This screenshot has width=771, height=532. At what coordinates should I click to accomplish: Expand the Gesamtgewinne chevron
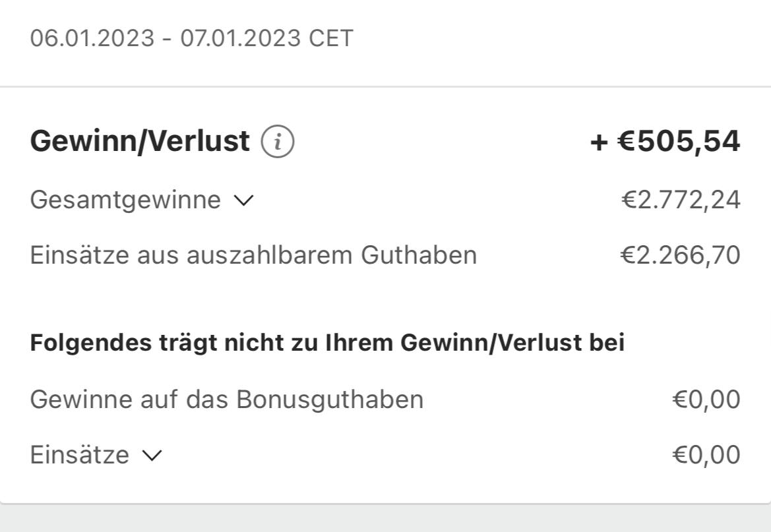coord(243,200)
